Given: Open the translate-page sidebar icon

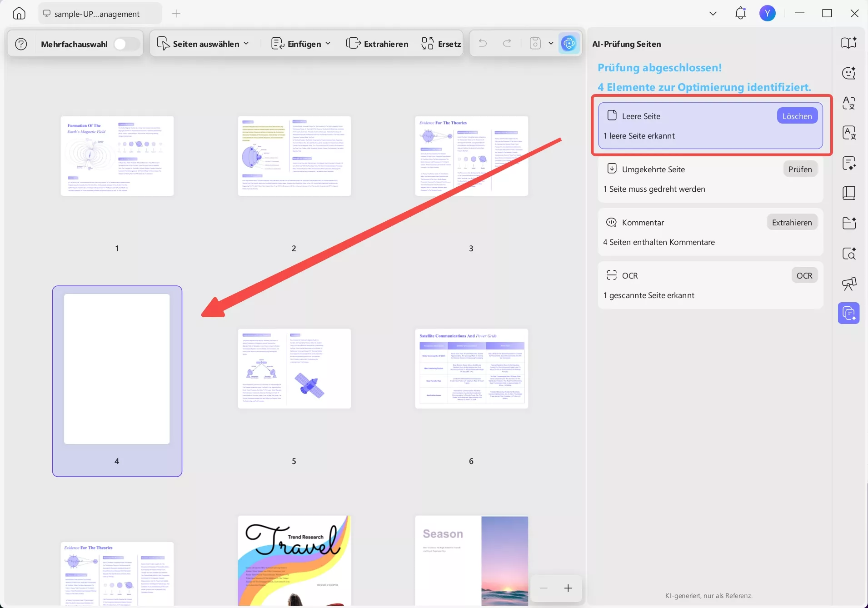Looking at the screenshot, I should pos(849,133).
